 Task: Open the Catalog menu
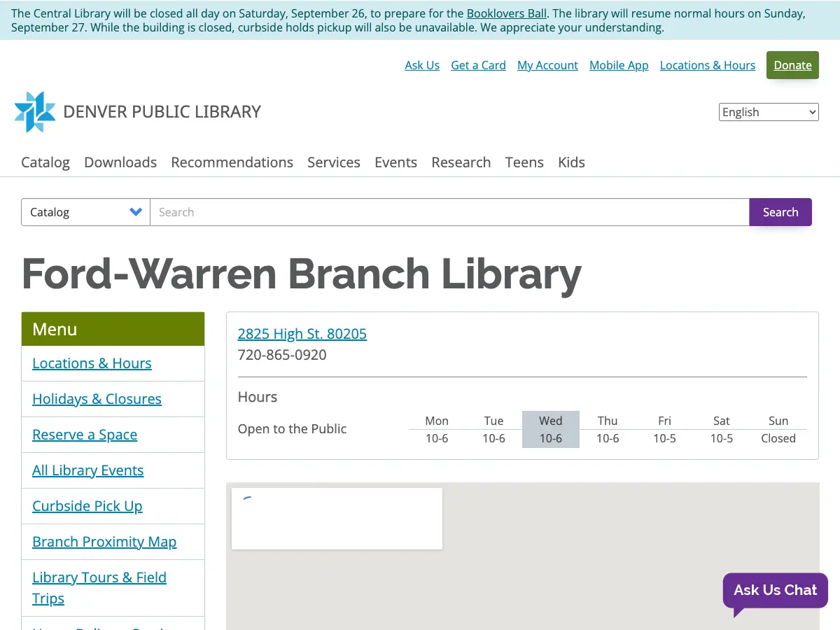tap(45, 162)
